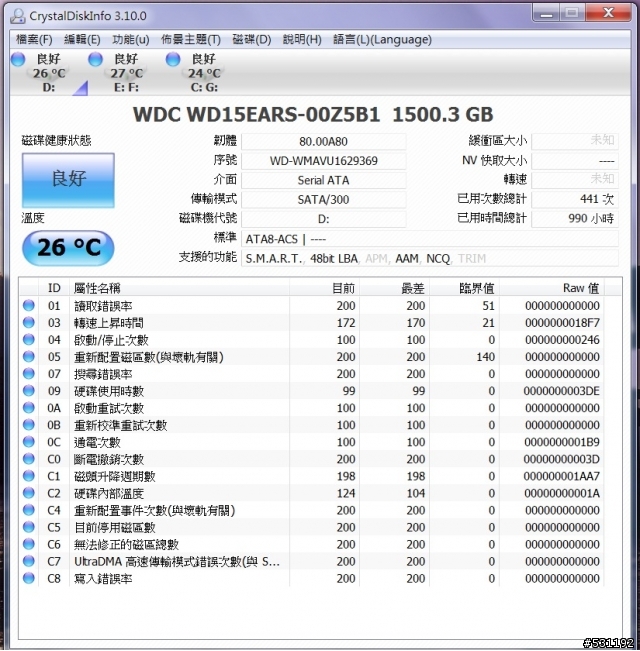The height and width of the screenshot is (651, 640).
Task: Select the 目前停用磁區數 attribute name
Action: (115, 527)
